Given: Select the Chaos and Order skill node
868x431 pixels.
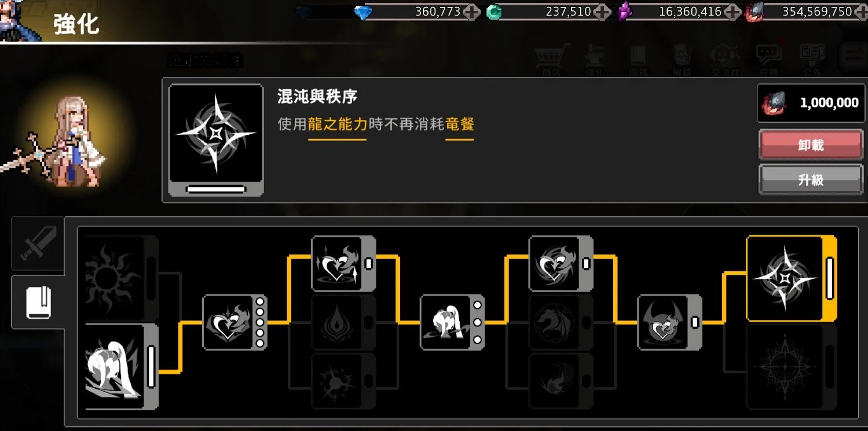Looking at the screenshot, I should click(792, 278).
